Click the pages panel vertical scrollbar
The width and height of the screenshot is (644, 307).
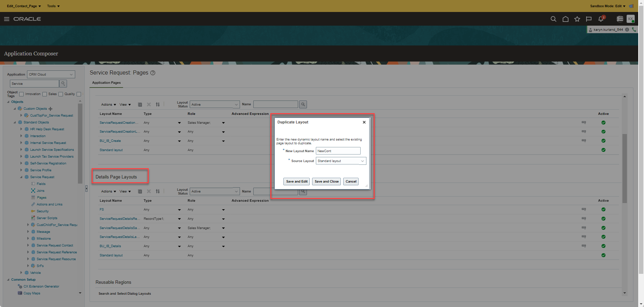625,168
